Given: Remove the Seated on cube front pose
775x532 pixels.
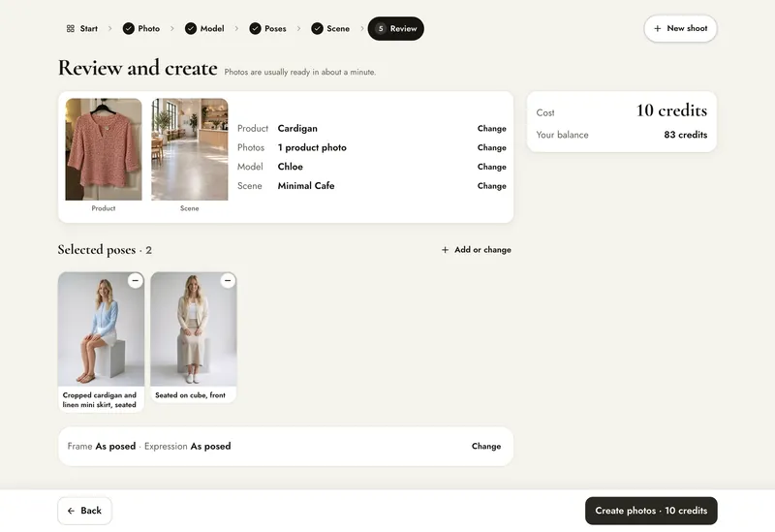Looking at the screenshot, I should tap(228, 280).
